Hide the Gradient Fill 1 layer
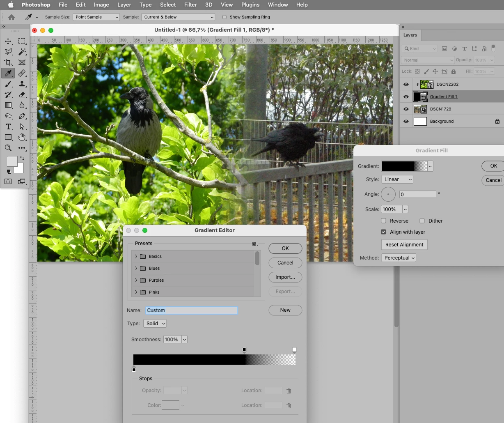504x423 pixels. (406, 97)
